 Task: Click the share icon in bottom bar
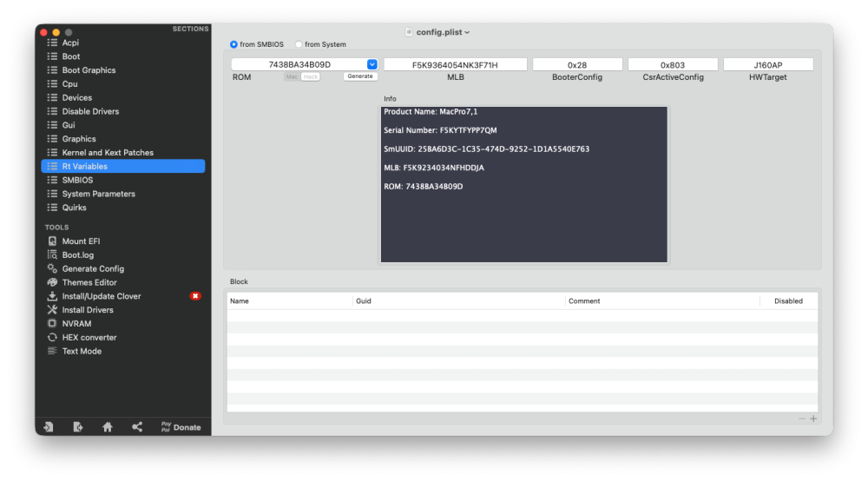pos(137,427)
